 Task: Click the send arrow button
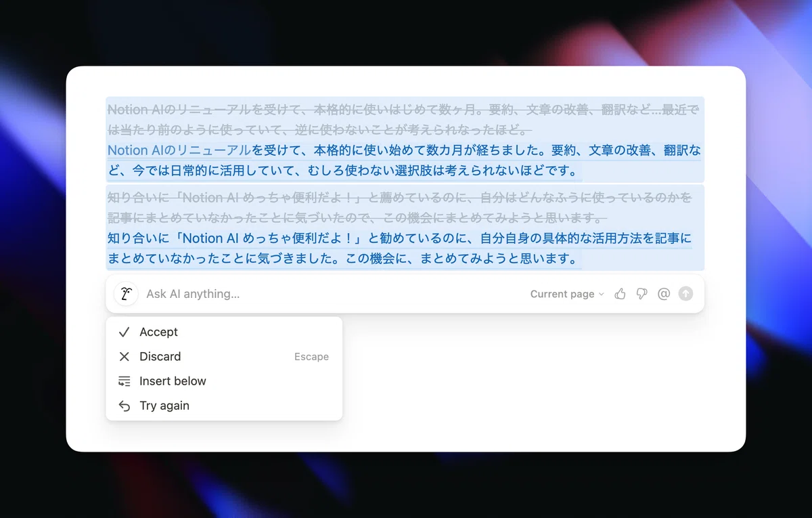pyautogui.click(x=685, y=294)
